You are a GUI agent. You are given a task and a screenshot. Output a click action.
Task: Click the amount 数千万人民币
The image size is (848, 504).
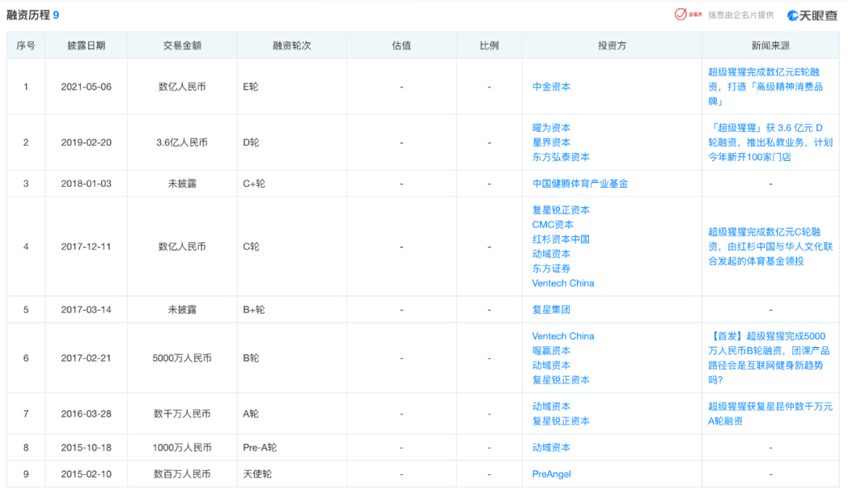pos(181,414)
